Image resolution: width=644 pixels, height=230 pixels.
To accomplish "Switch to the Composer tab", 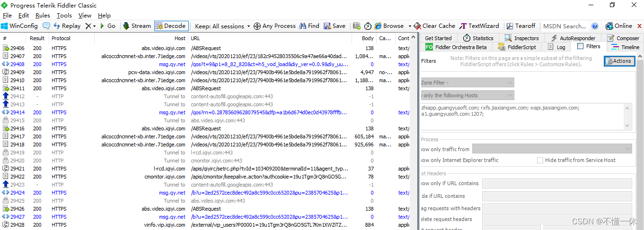I will (623, 38).
